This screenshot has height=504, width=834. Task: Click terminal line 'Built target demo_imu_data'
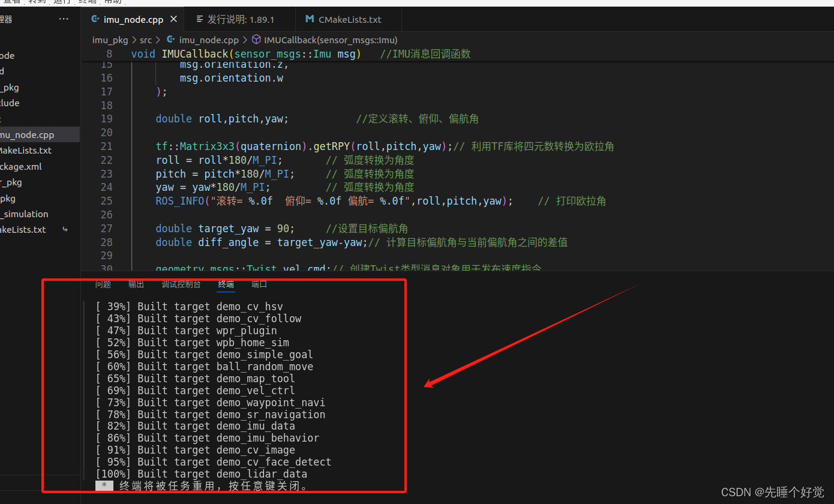216,426
